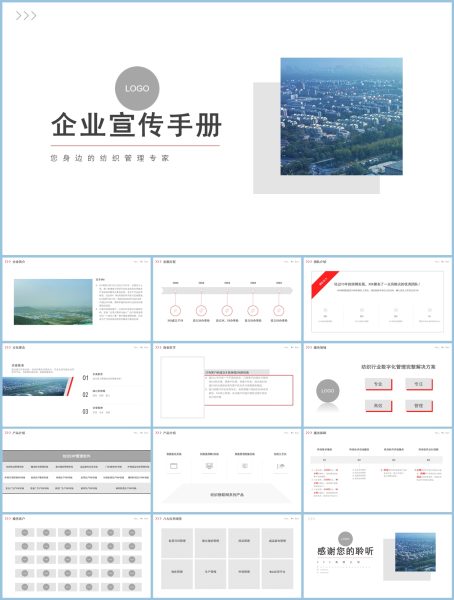Screen dimensions: 454x600
Task: Click the small LOGO circle on the thank-you slide
Action: coord(345,539)
